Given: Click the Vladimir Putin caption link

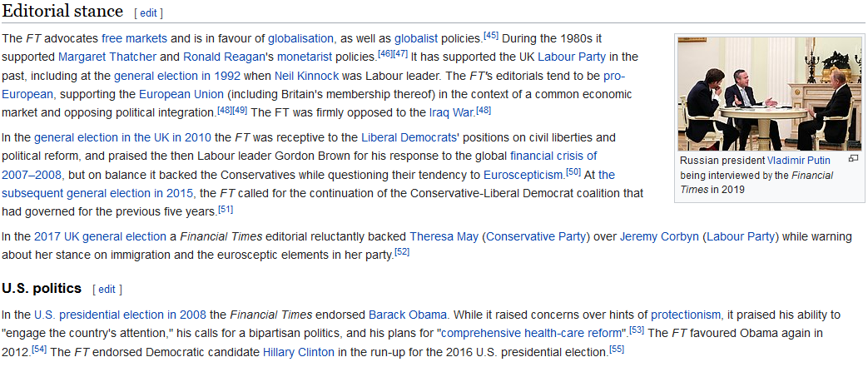Looking at the screenshot, I should click(x=805, y=161).
